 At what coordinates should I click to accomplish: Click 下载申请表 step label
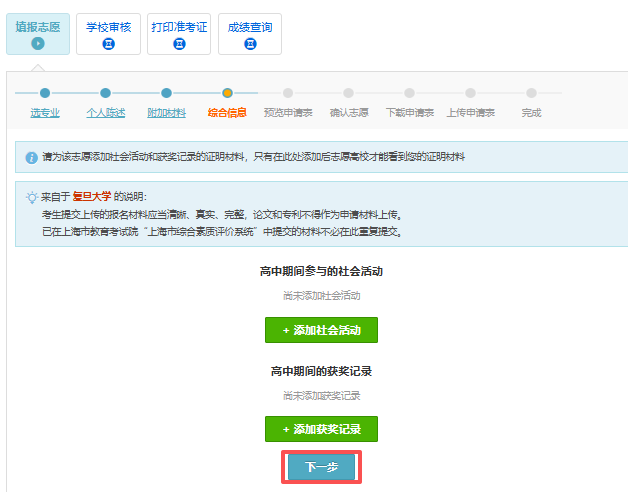coord(410,113)
